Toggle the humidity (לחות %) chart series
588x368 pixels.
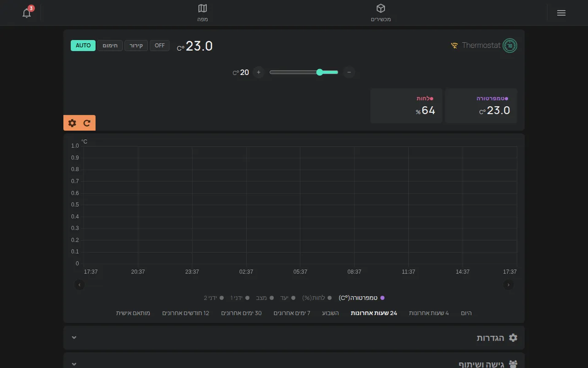point(316,298)
